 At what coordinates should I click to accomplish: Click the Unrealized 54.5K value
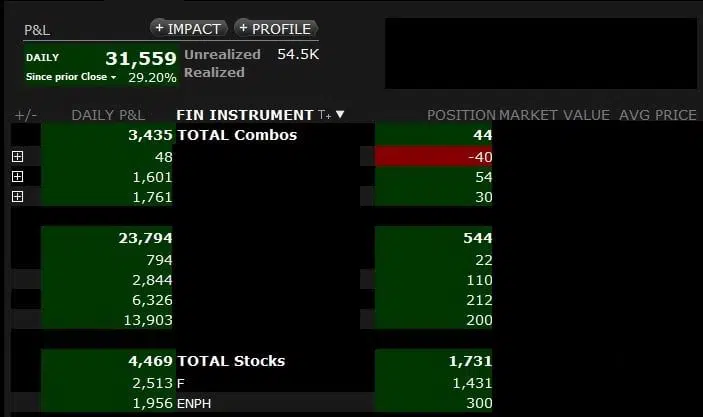click(298, 54)
